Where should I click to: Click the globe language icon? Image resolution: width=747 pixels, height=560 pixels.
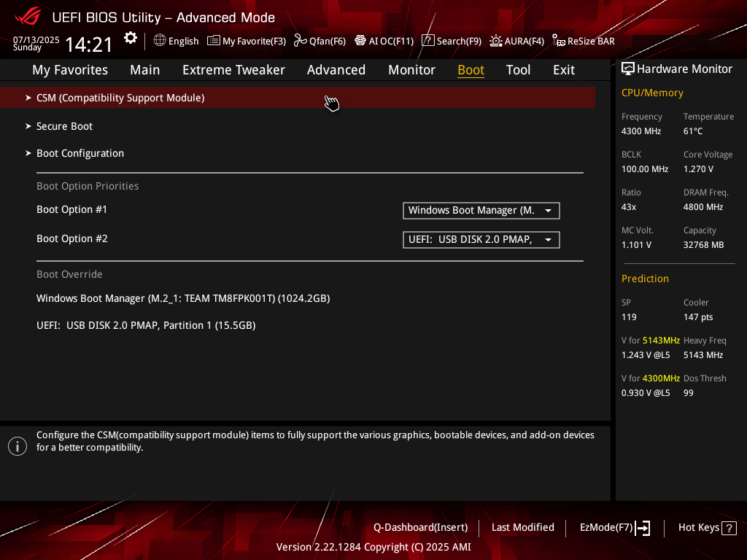pos(160,41)
